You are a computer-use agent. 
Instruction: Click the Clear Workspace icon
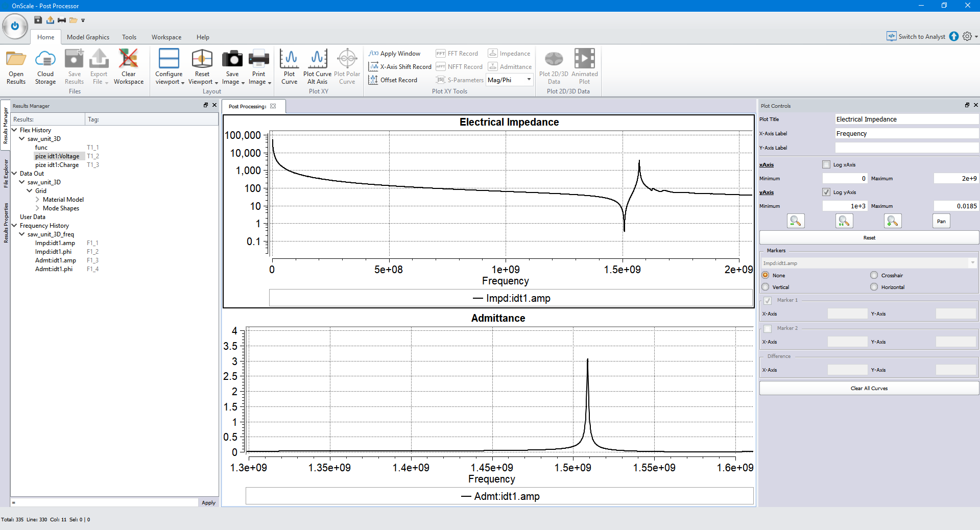pyautogui.click(x=128, y=58)
